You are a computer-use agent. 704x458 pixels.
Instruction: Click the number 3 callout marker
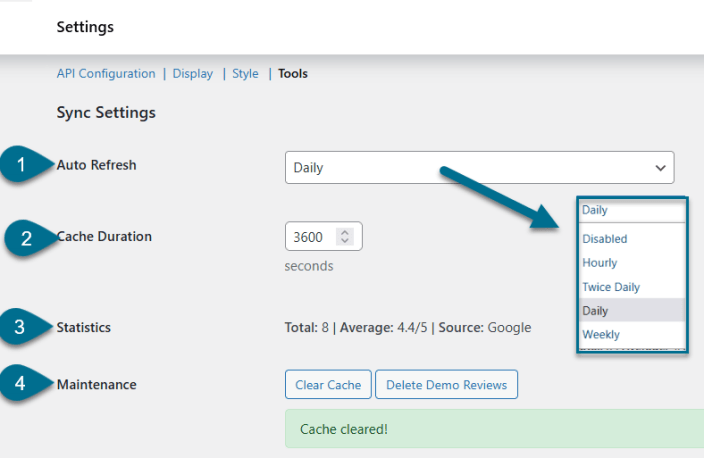(21, 328)
